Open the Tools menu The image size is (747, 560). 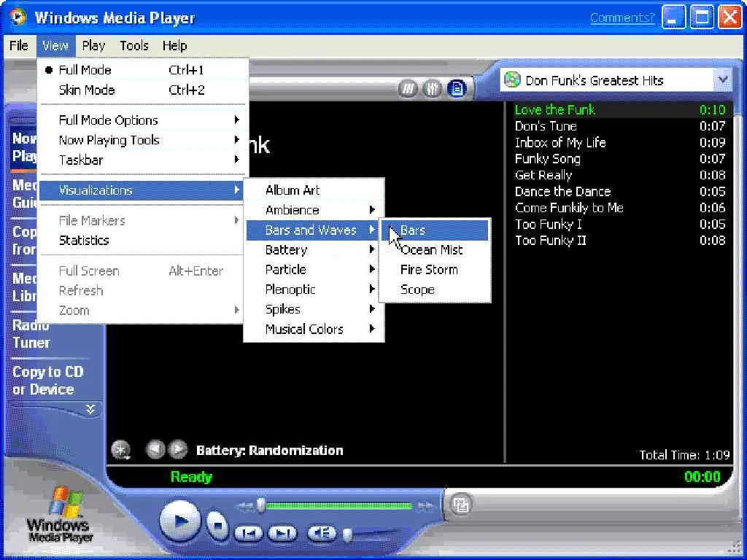134,46
